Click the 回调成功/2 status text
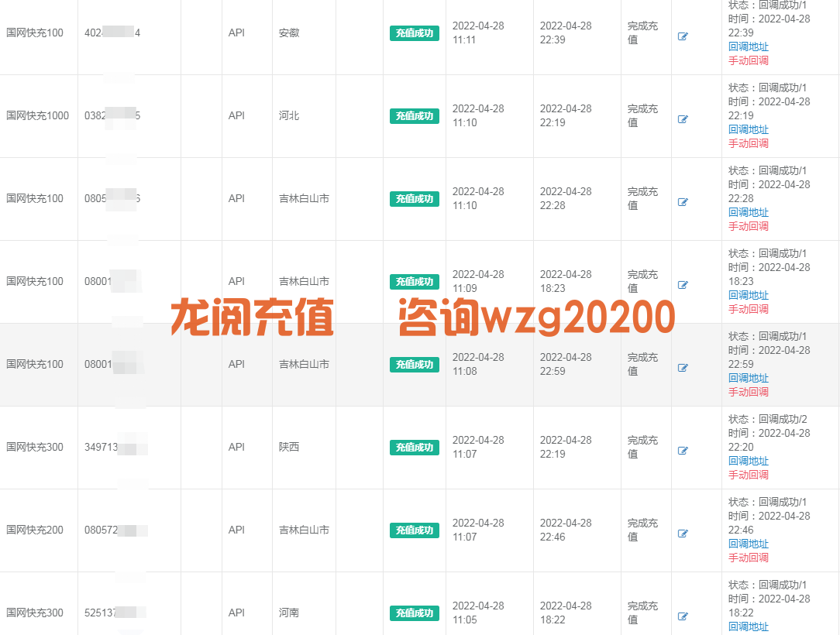 pyautogui.click(x=783, y=419)
